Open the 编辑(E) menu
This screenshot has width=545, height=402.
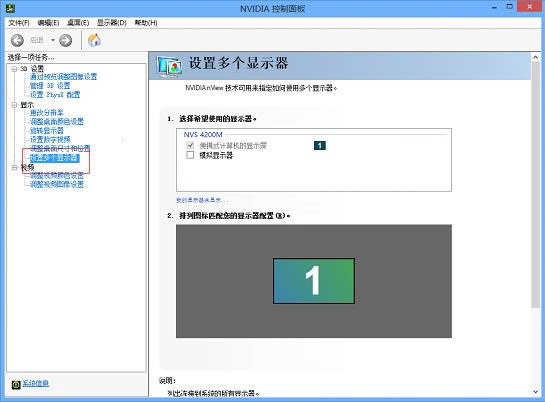click(x=48, y=23)
